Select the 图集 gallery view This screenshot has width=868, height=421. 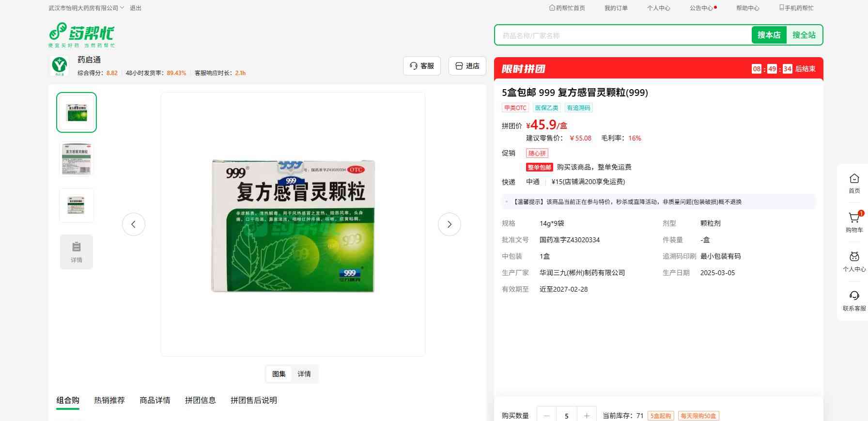[x=279, y=374]
